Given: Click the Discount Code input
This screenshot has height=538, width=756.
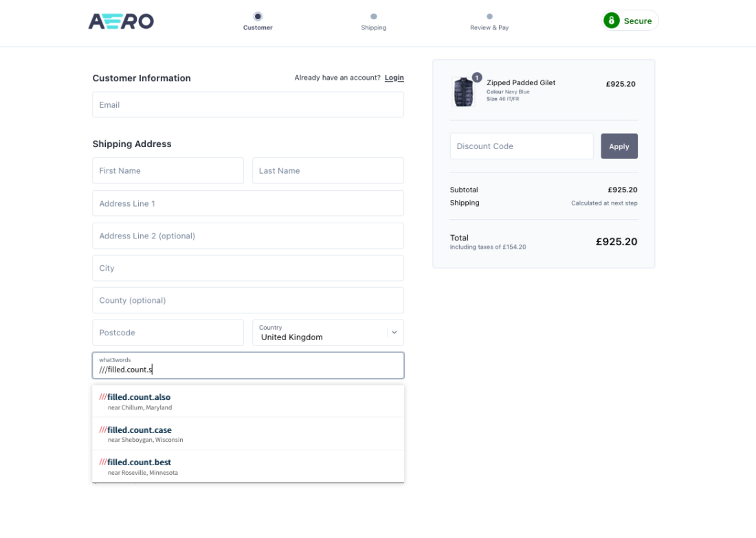Looking at the screenshot, I should coord(521,146).
